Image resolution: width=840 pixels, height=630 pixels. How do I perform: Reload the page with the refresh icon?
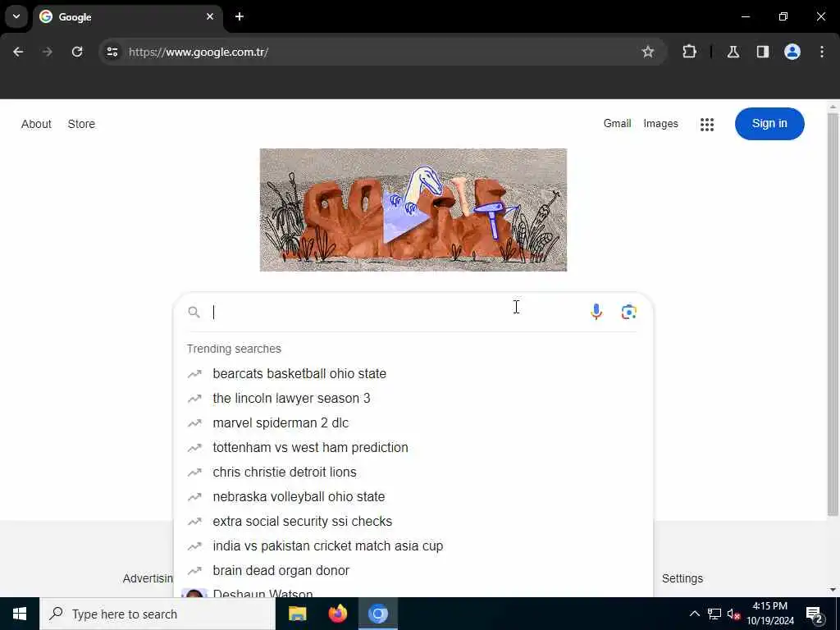tap(77, 52)
